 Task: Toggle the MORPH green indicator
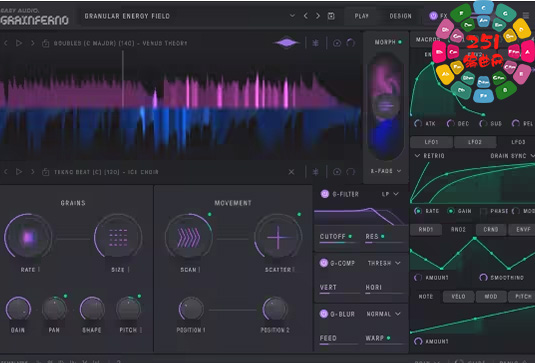click(400, 42)
